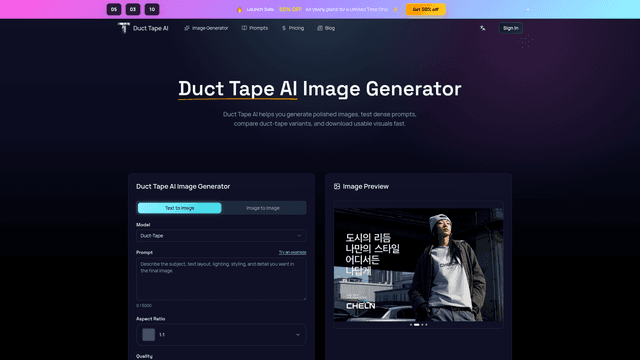
Task: Switch to the Image to Image tab
Action: click(x=263, y=208)
